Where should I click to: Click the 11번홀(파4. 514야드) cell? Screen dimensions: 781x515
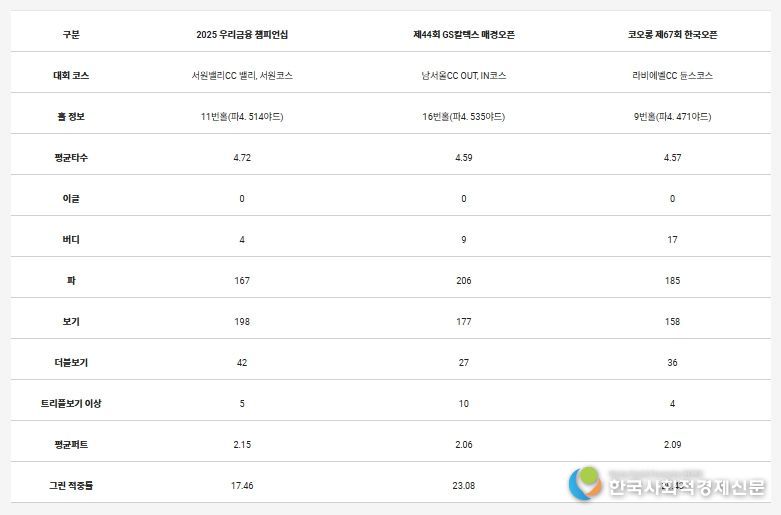pos(242,116)
